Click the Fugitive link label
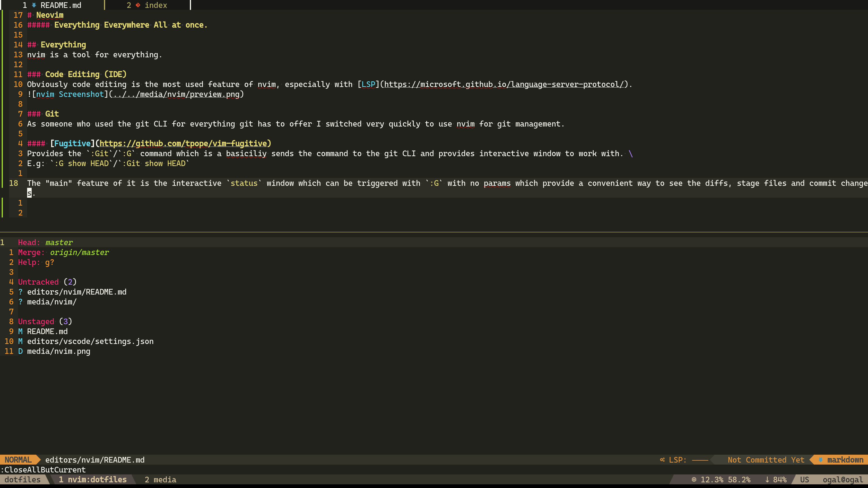This screenshot has width=868, height=488. (x=72, y=143)
